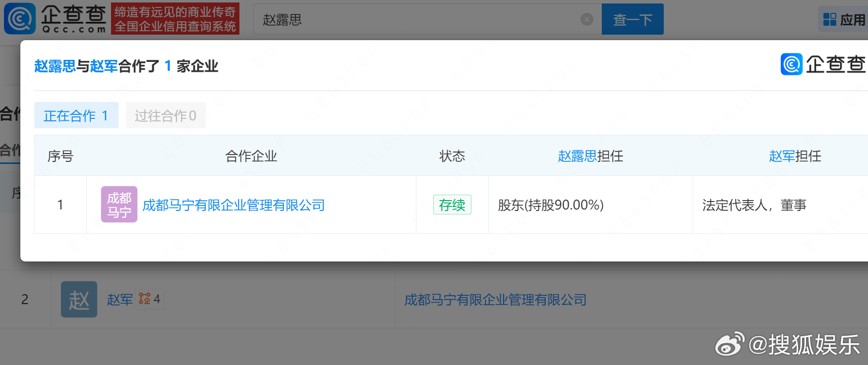Click the 状态 column header
This screenshot has height=365, width=868.
[x=452, y=156]
